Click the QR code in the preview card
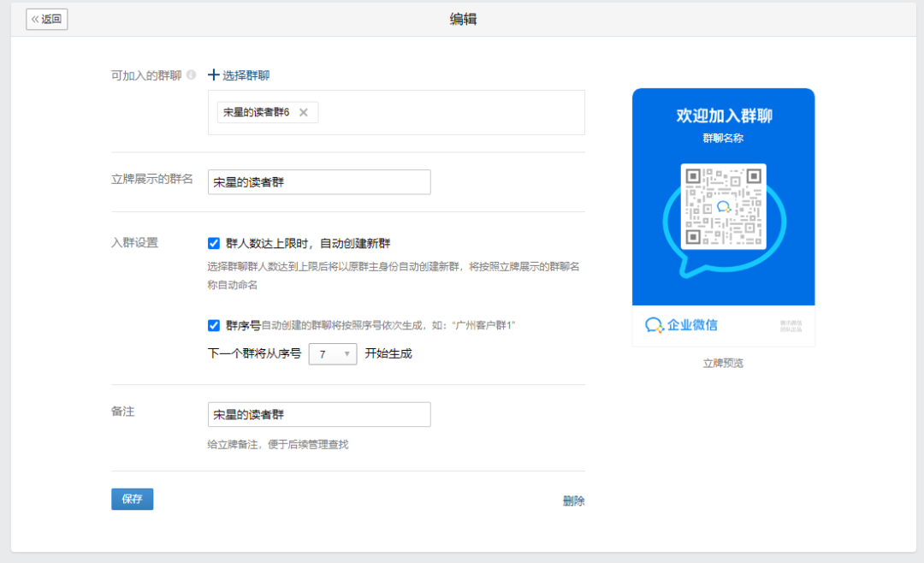The image size is (924, 563). pos(723,206)
